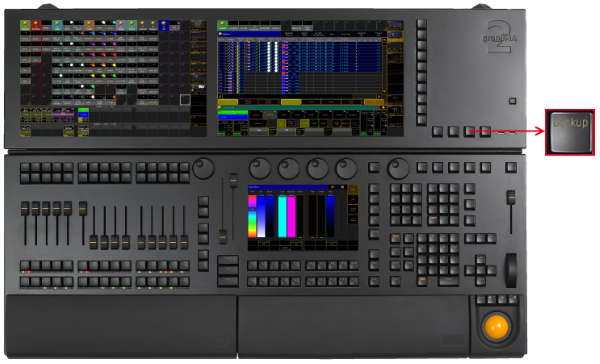Select the green highlighted first tab on right touchscreen
This screenshot has width=600, height=364.
click(x=222, y=26)
